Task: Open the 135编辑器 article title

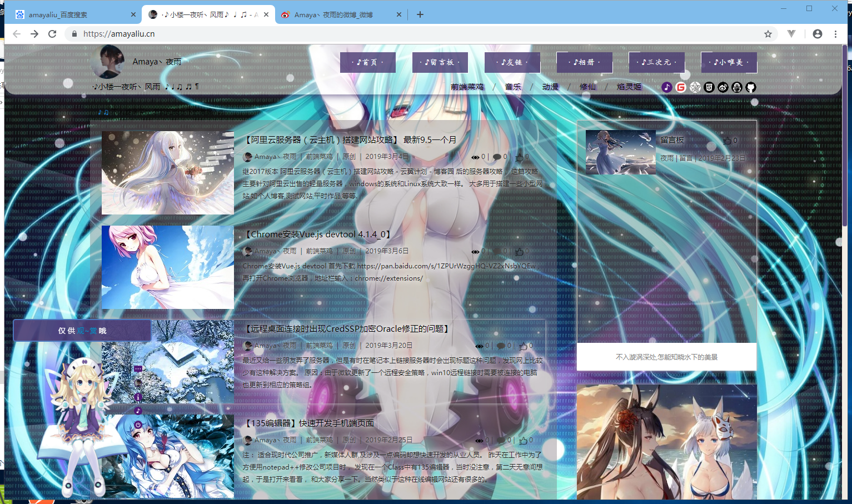Action: pos(308,423)
